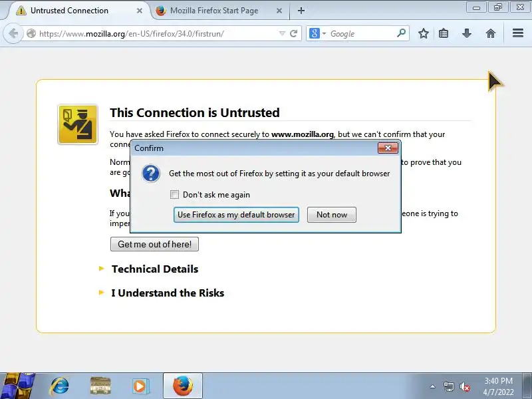This screenshot has width=532, height=399.
Task: Click the warning icon on the first tab
Action: pos(21,11)
